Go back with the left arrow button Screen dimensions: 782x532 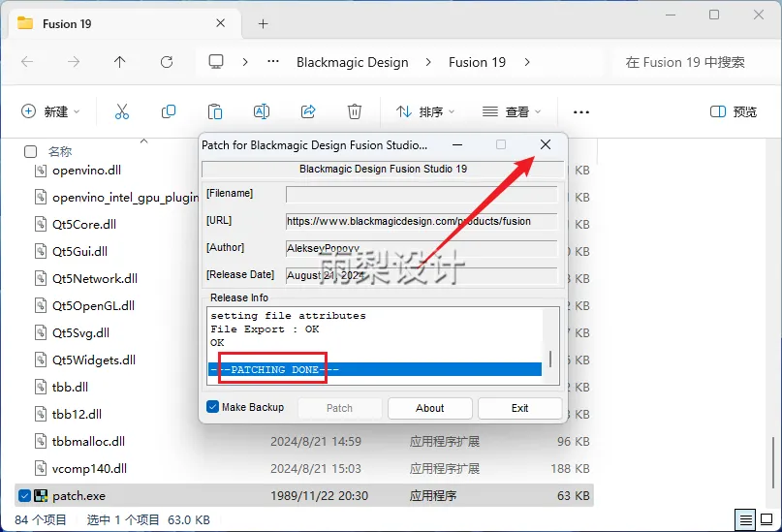point(27,62)
